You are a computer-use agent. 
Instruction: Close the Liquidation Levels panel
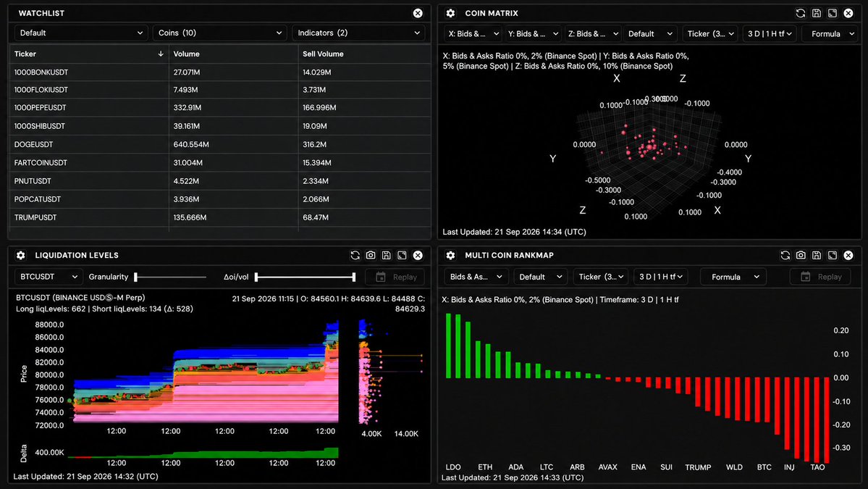tap(418, 255)
